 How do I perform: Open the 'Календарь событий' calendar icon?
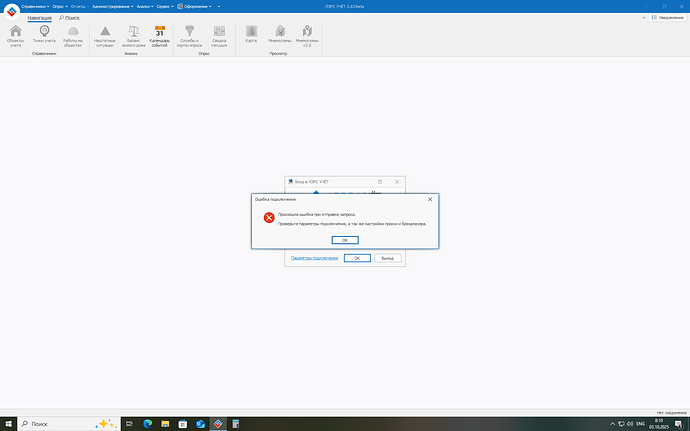click(160, 35)
